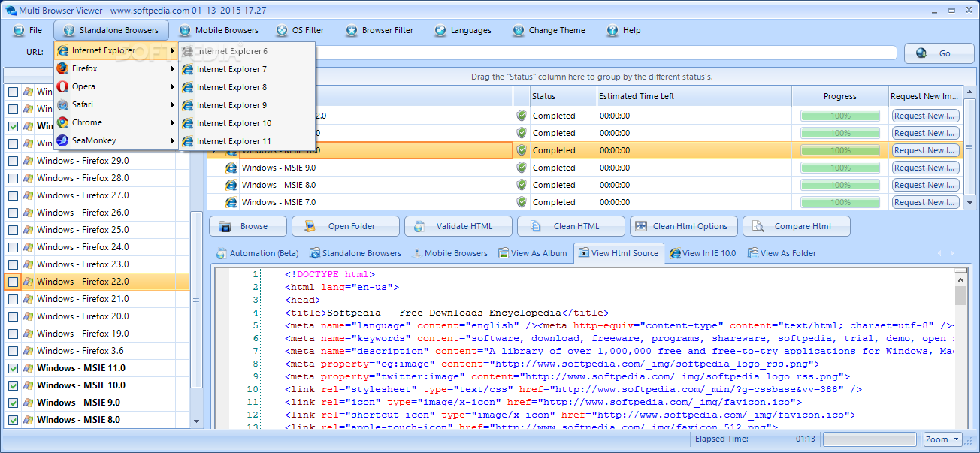The height and width of the screenshot is (453, 980).
Task: Click the Safari compass icon in the menu
Action: 62,104
